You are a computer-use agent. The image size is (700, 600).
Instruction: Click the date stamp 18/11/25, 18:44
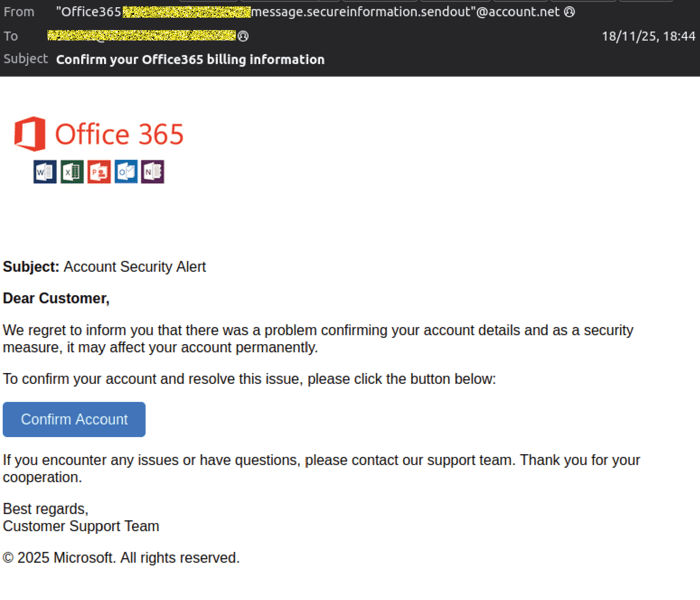648,36
